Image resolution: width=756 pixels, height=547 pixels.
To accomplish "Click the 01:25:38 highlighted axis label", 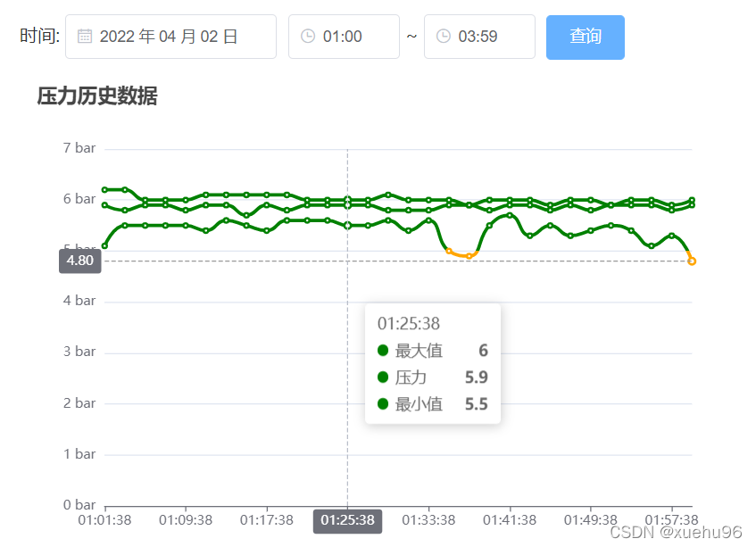I will point(347,521).
